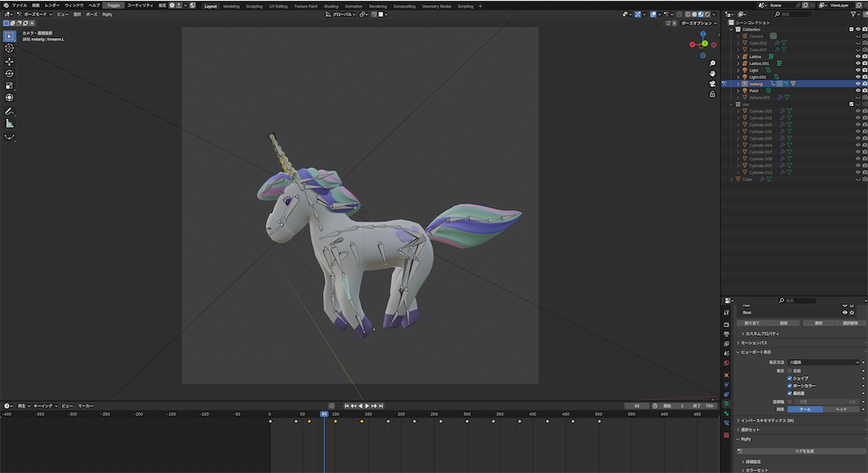Jump to the animation end frame

click(381, 406)
